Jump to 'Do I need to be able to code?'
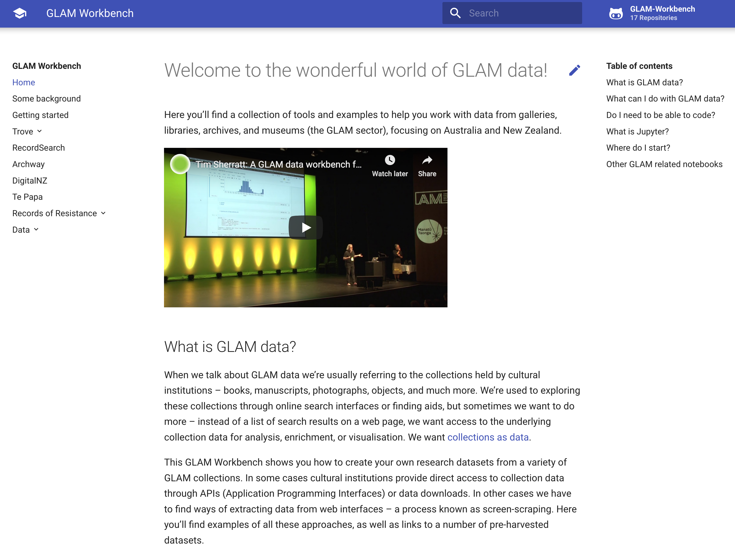The image size is (735, 560). [660, 115]
